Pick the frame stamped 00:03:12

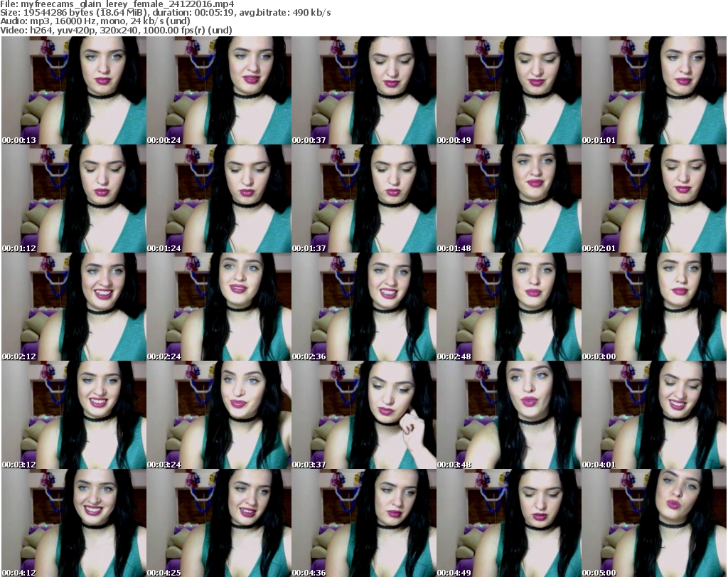point(74,415)
